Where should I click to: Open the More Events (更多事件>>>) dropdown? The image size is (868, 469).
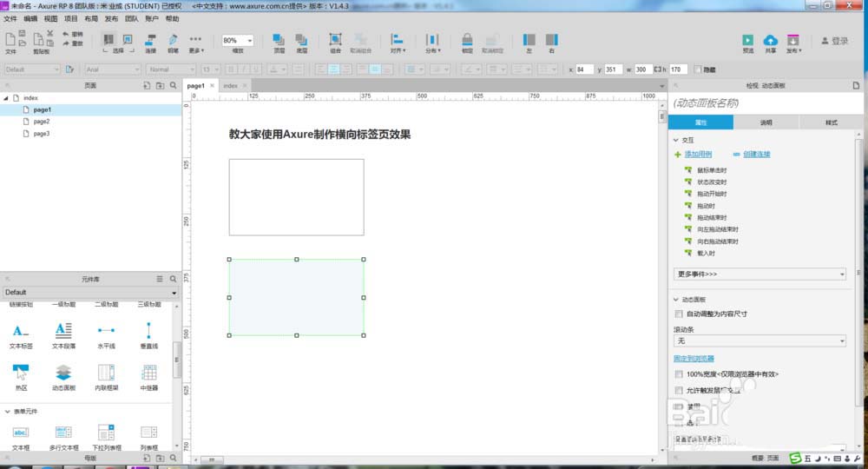(x=759, y=274)
